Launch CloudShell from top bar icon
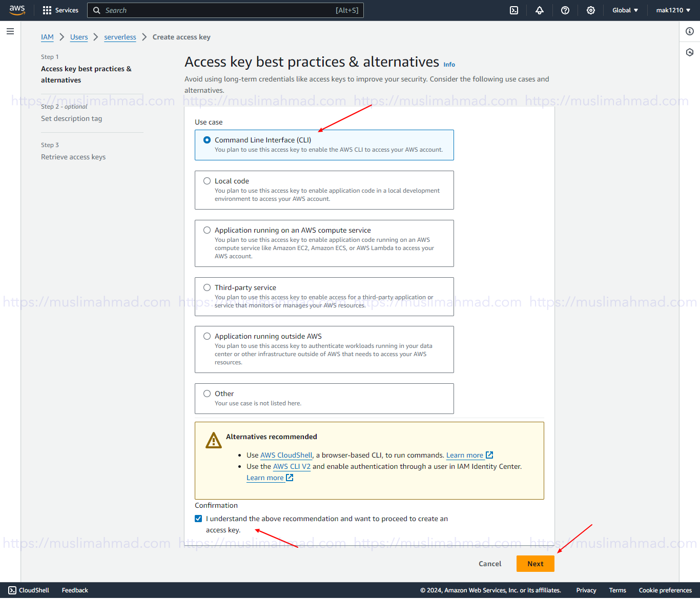 tap(514, 10)
